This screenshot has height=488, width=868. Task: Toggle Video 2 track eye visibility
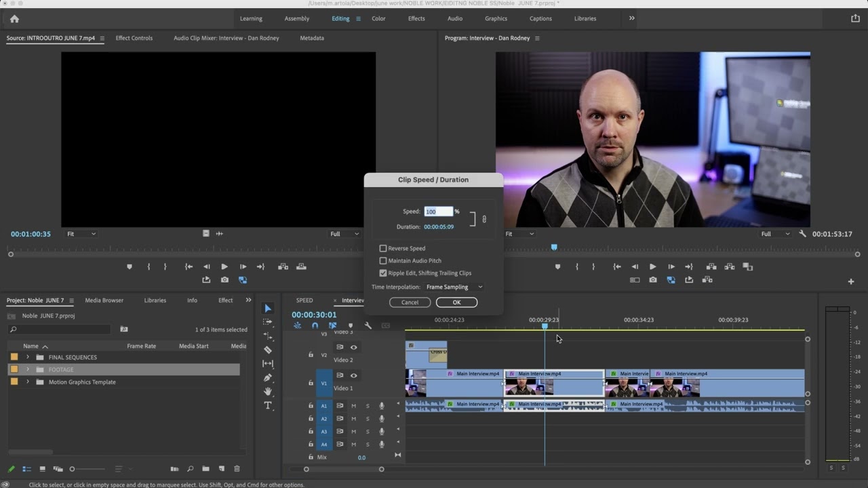point(353,347)
